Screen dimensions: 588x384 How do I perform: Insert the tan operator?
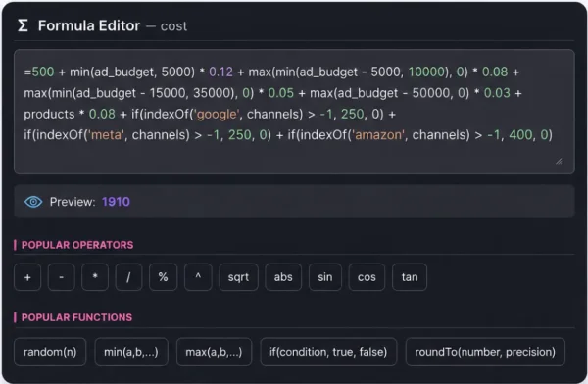pyautogui.click(x=410, y=277)
